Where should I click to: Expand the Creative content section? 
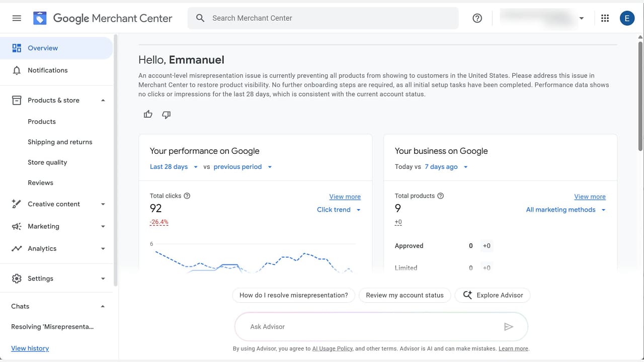[103, 204]
